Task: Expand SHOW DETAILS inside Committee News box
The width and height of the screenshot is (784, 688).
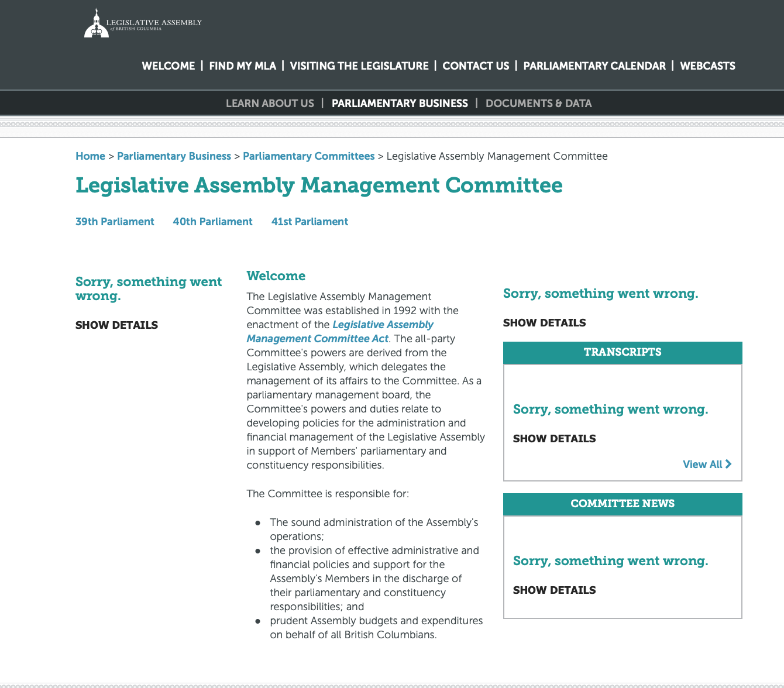Action: tap(554, 590)
